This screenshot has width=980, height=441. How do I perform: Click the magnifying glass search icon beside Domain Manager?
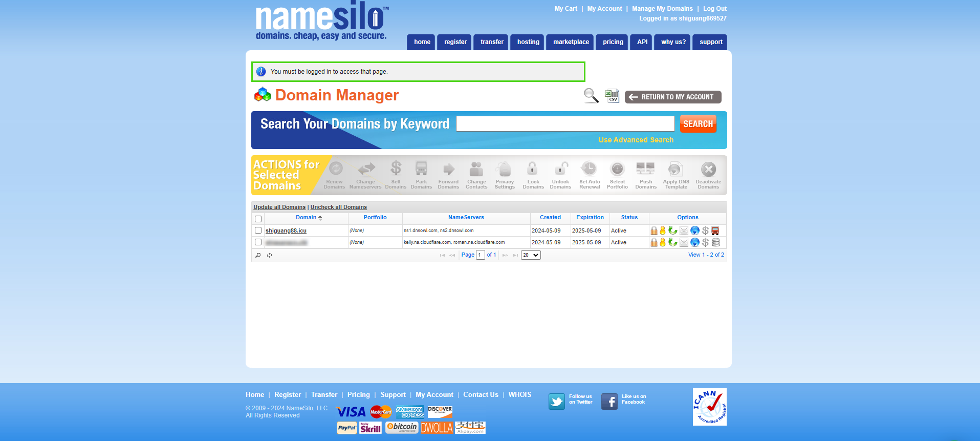pyautogui.click(x=591, y=96)
